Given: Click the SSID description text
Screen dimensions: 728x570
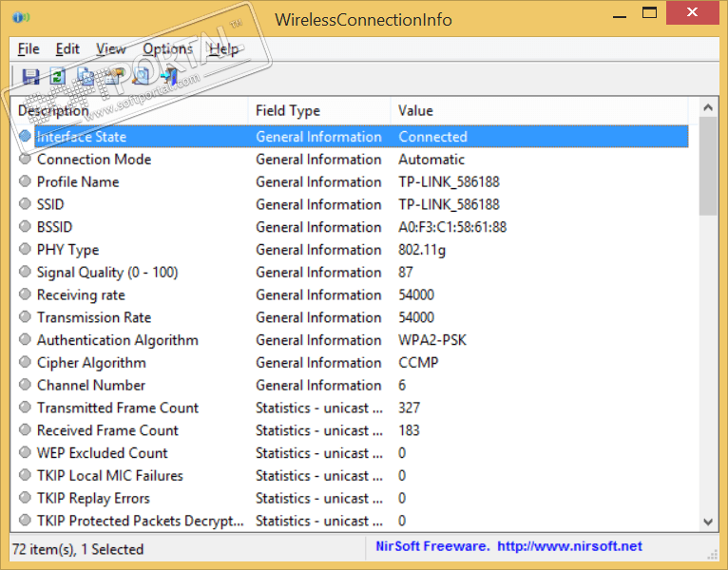Looking at the screenshot, I should (50, 204).
